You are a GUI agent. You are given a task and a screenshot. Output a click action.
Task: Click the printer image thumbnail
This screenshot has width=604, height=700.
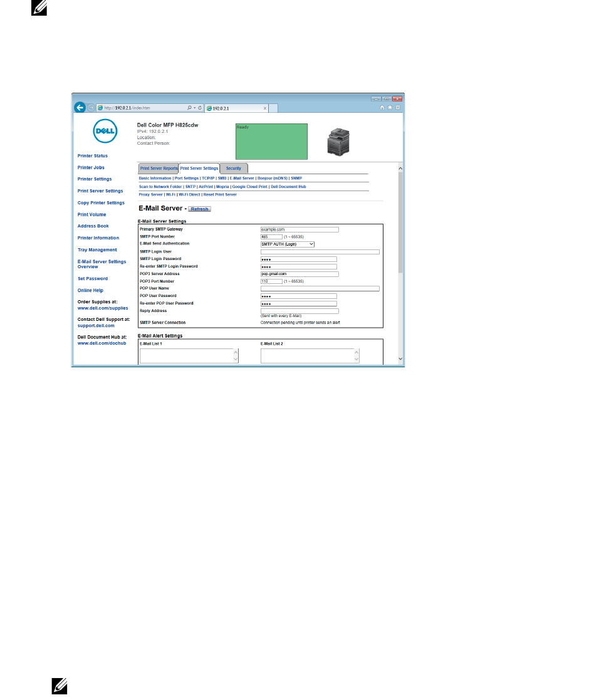pyautogui.click(x=338, y=142)
